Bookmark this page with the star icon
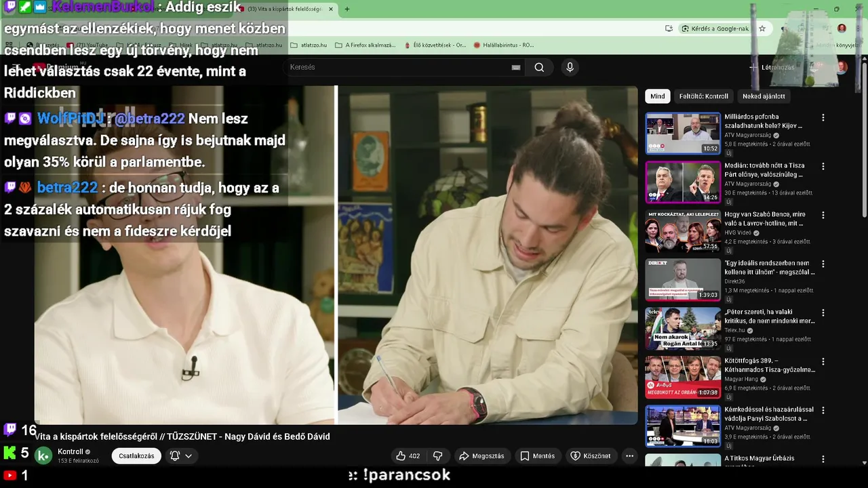Viewport: 868px width, 488px height. pos(762,28)
